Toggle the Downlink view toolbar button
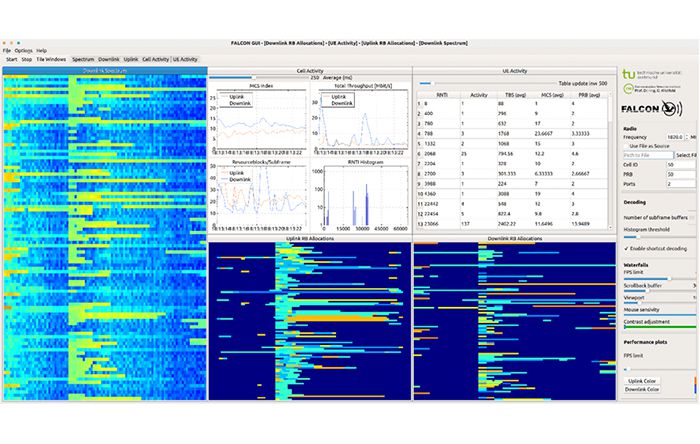Image resolution: width=700 pixels, height=444 pixels. 109,60
